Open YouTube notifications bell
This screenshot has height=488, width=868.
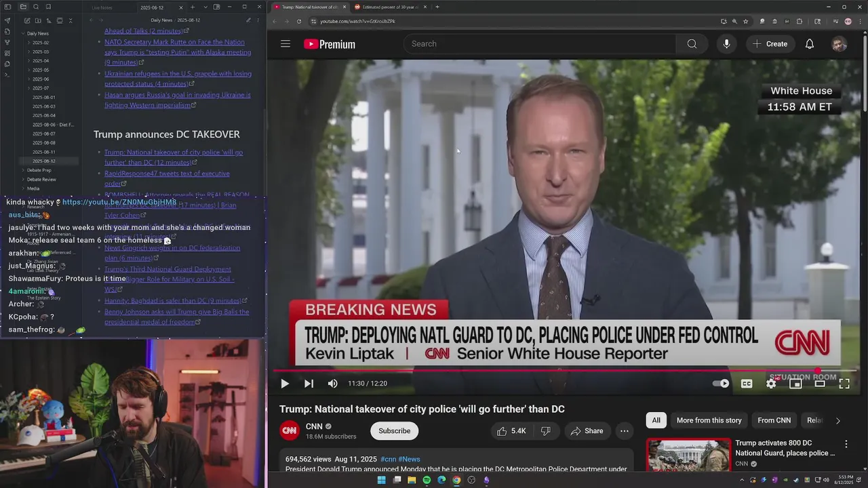pos(810,44)
